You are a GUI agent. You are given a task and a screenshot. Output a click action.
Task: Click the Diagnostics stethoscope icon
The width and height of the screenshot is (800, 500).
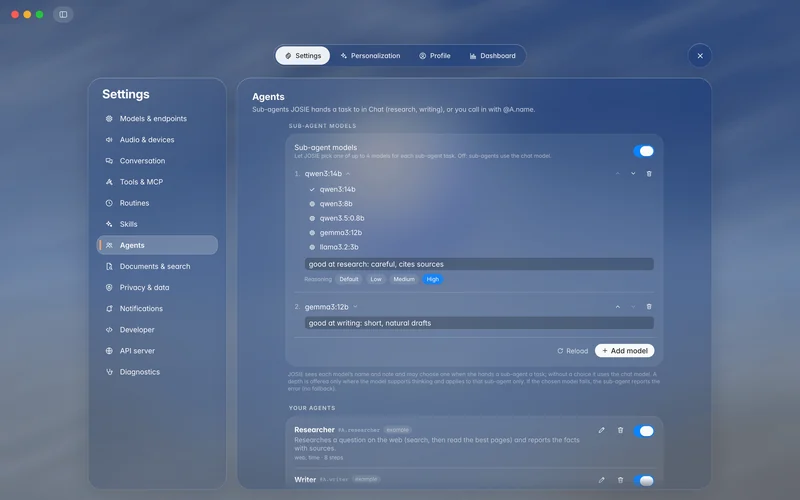[109, 372]
